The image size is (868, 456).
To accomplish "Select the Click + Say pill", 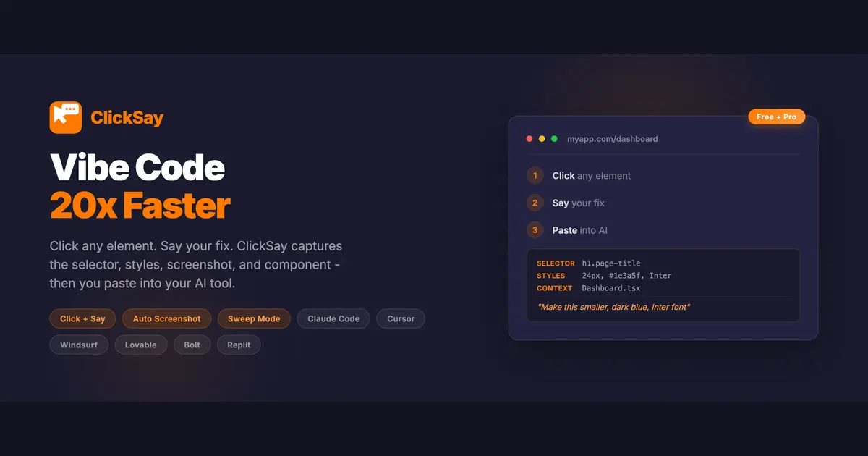I will [82, 318].
